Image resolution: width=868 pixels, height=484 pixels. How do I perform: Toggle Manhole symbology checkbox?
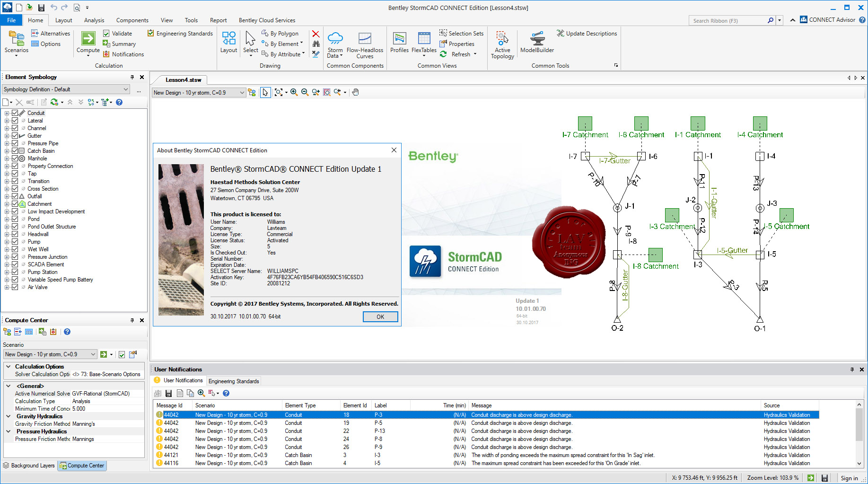[x=15, y=158]
